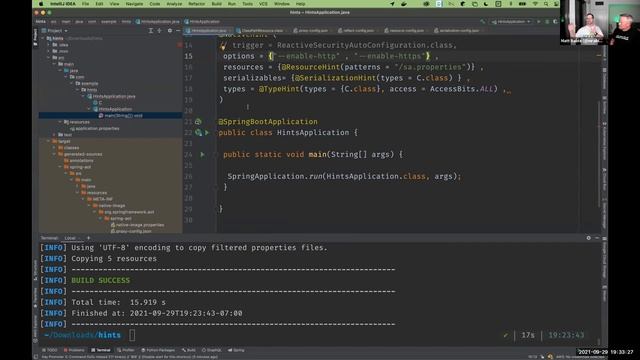Screen dimensions: 640x360
Task: Switch to proxy-config.json editor tab
Action: [312, 31]
